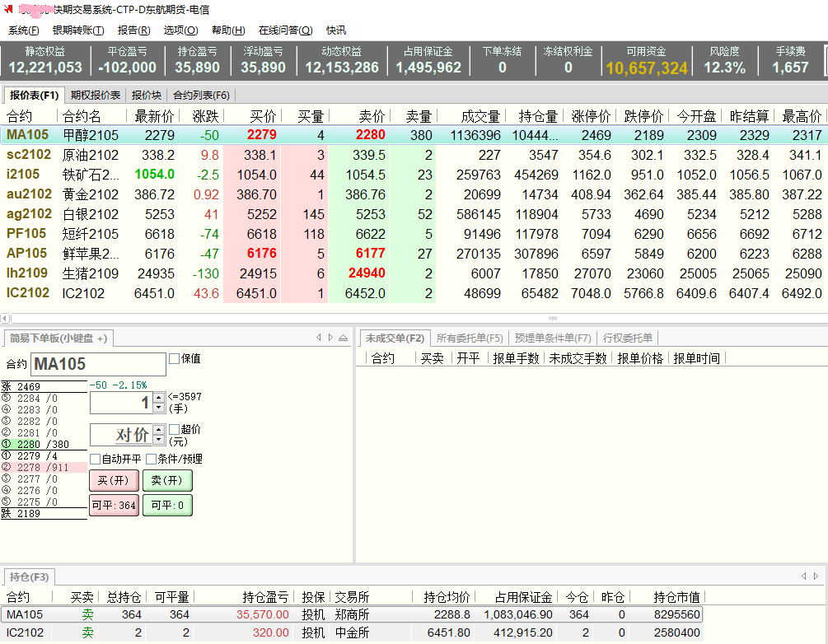The image size is (828, 644).
Task: Increase order quantity with up arrow
Action: pyautogui.click(x=158, y=398)
